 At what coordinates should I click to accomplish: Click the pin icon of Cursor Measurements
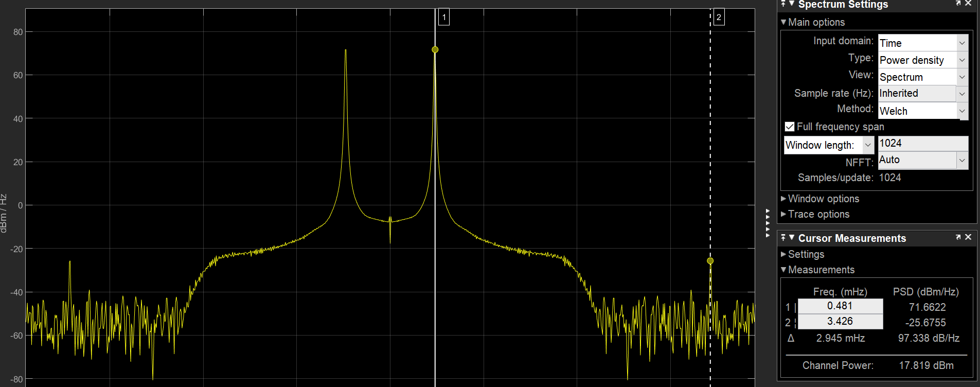[783, 237]
